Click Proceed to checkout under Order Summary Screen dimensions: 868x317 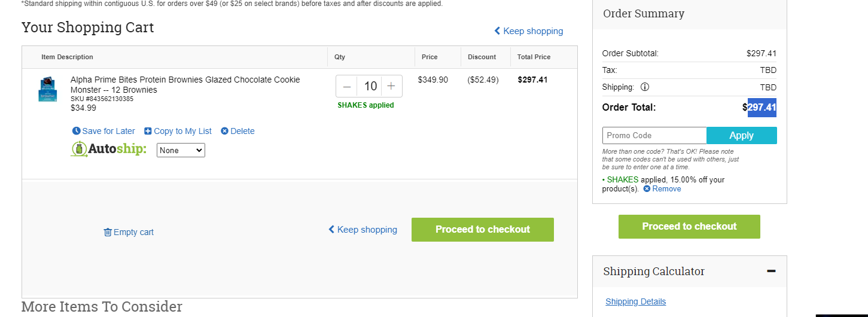(689, 227)
